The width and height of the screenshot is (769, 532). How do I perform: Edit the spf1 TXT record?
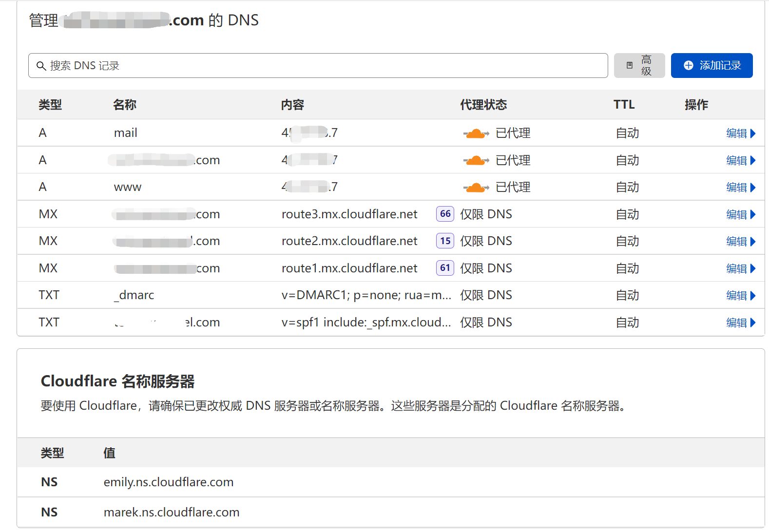coord(741,323)
